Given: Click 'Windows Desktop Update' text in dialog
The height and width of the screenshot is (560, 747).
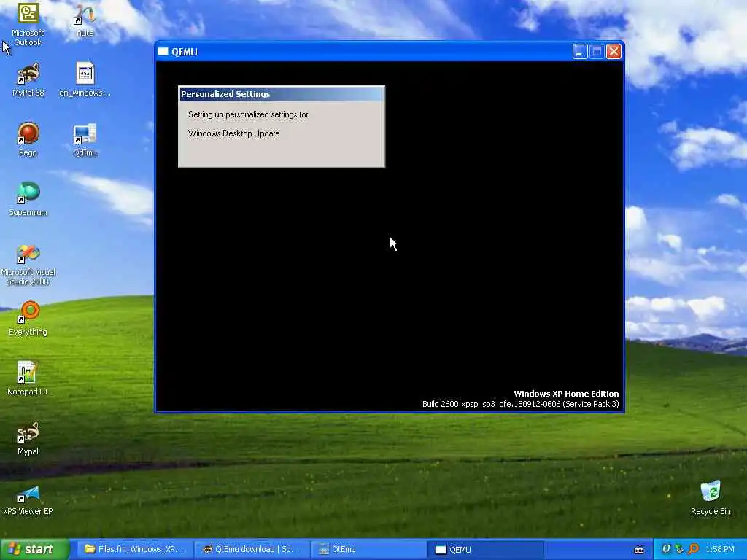Looking at the screenshot, I should [x=234, y=133].
